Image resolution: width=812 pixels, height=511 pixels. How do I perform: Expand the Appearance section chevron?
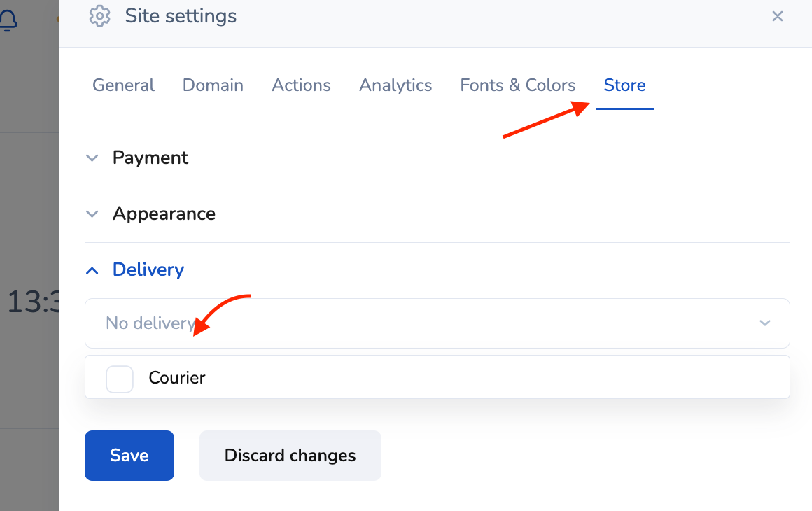92,213
